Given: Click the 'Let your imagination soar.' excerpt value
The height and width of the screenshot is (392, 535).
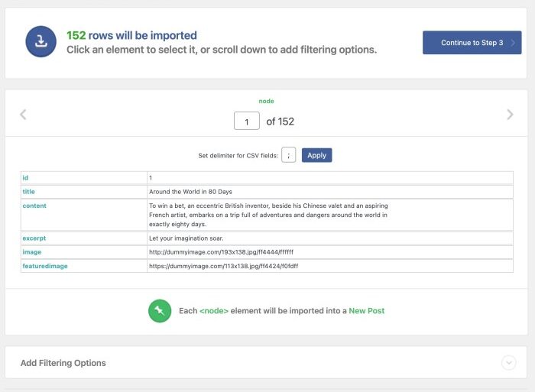Looking at the screenshot, I should (x=186, y=238).
